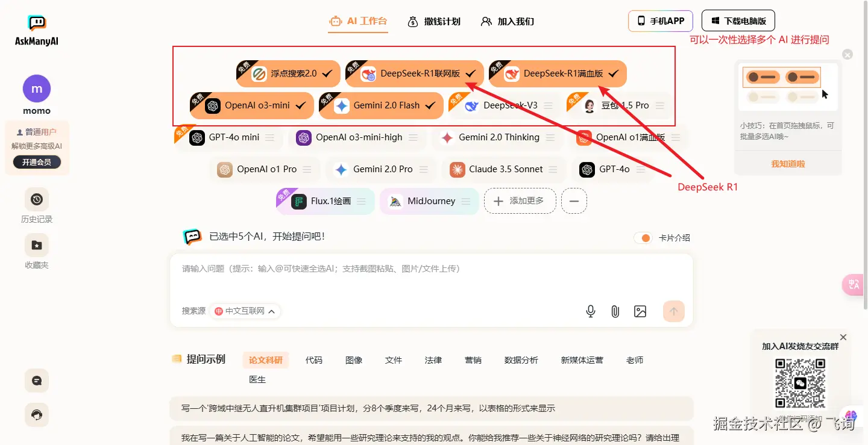
Task: Click the OpenAI o1 Pro logo icon
Action: click(x=225, y=170)
